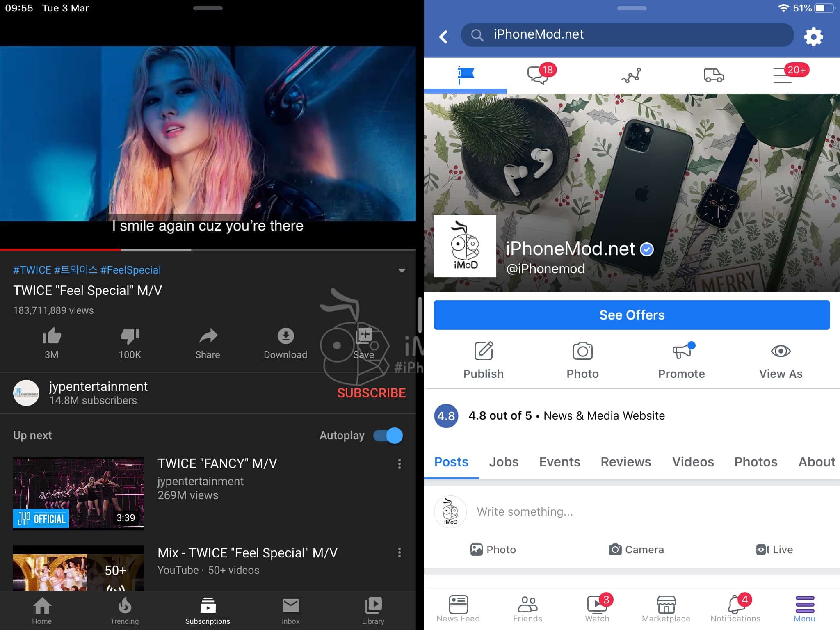Tap the YouTube multitasking handle
840x630 pixels.
tap(208, 8)
